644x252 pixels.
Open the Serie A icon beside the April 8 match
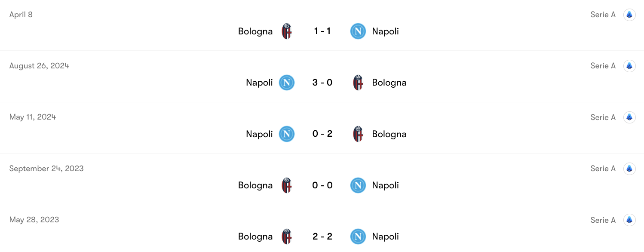point(629,14)
